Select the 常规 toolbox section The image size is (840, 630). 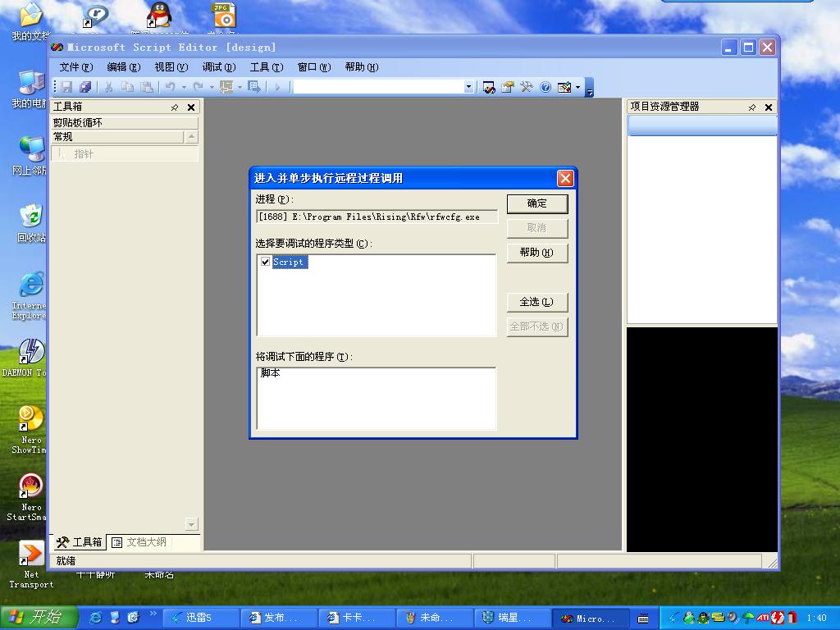pyautogui.click(x=117, y=137)
